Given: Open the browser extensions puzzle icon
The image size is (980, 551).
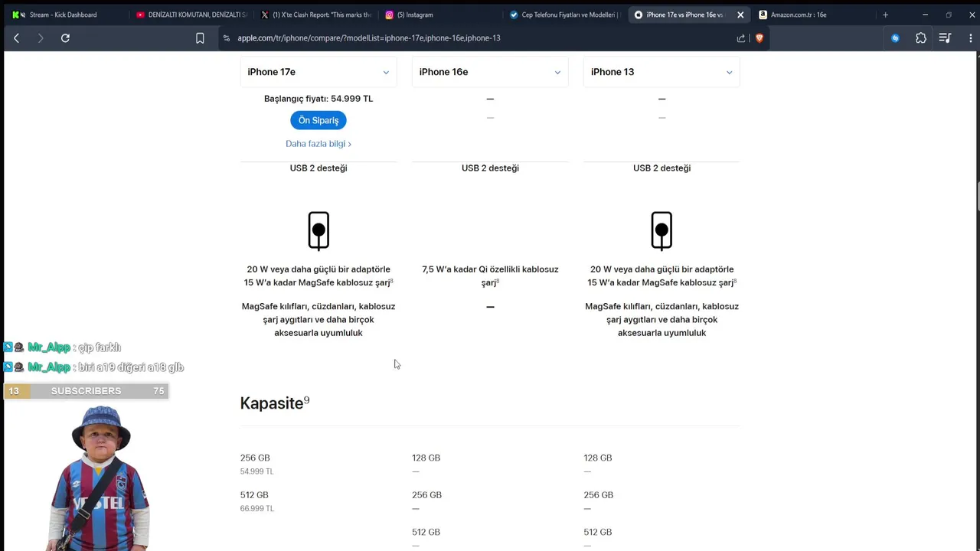Looking at the screenshot, I should (921, 38).
